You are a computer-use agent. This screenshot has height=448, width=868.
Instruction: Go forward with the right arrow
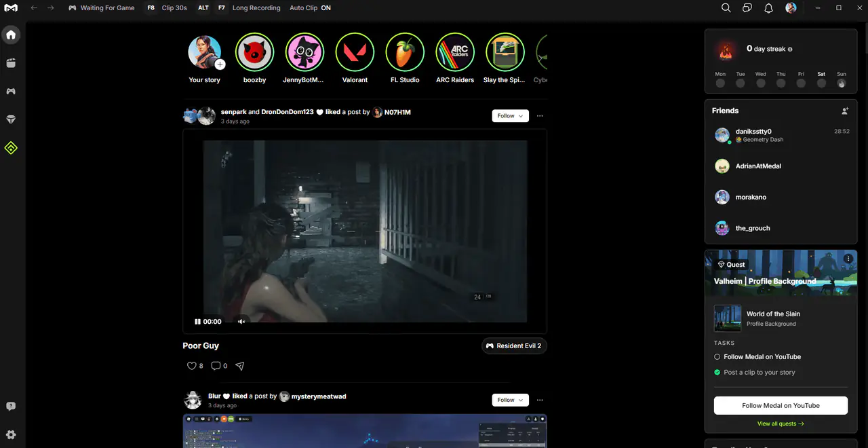(51, 8)
